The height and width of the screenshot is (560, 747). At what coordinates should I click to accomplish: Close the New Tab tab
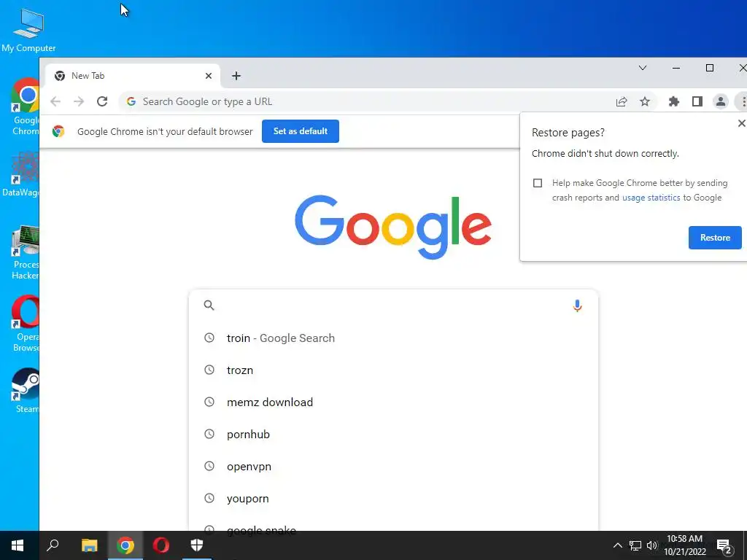tap(208, 76)
